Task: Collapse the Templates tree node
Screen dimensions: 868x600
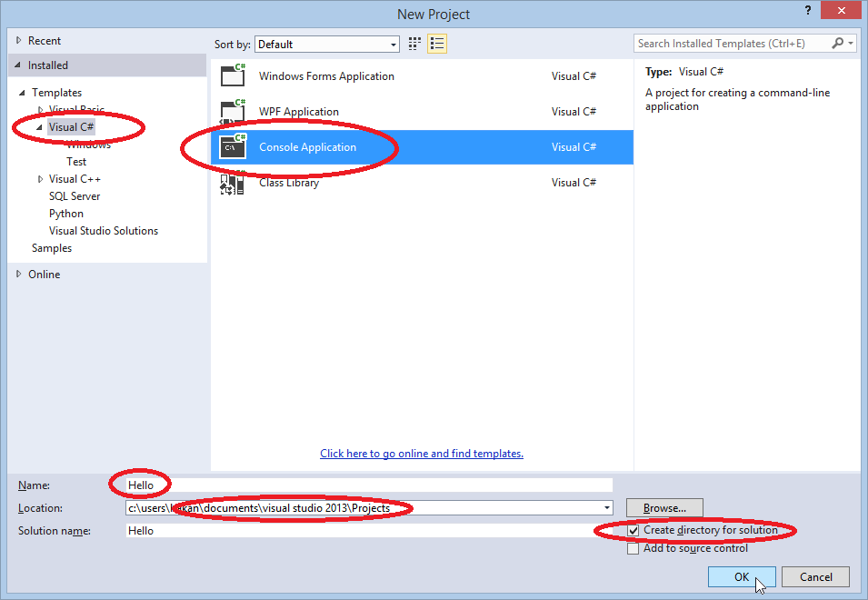Action: [22, 93]
